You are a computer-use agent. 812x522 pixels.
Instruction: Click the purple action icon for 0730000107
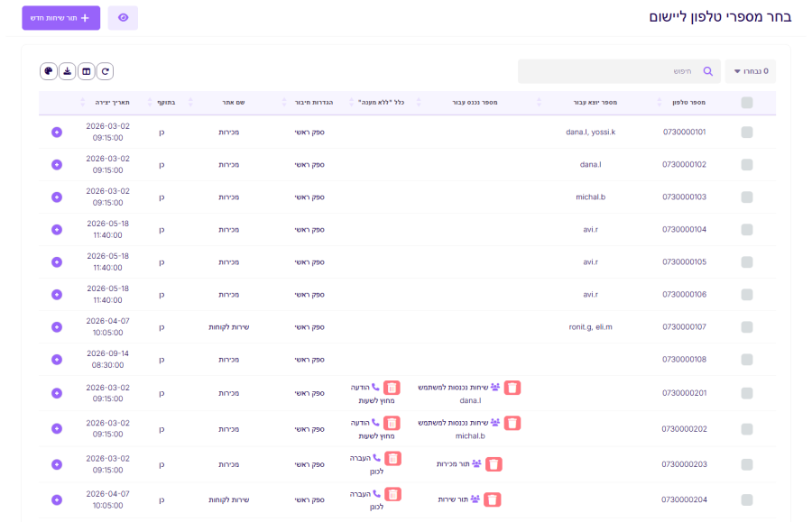pyautogui.click(x=57, y=327)
